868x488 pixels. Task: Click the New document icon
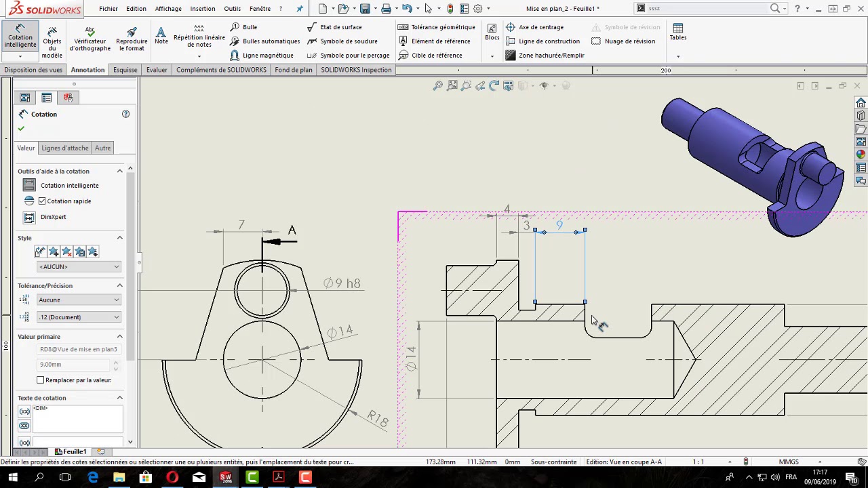(322, 9)
